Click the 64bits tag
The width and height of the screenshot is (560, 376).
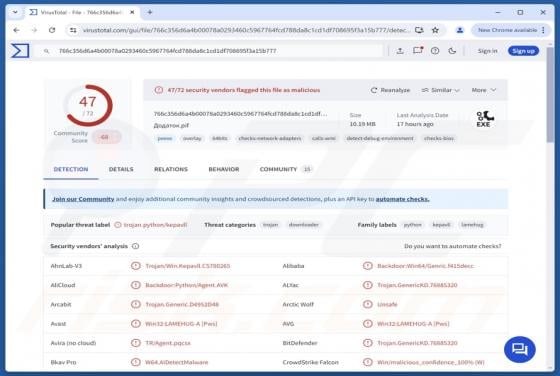pyautogui.click(x=219, y=138)
